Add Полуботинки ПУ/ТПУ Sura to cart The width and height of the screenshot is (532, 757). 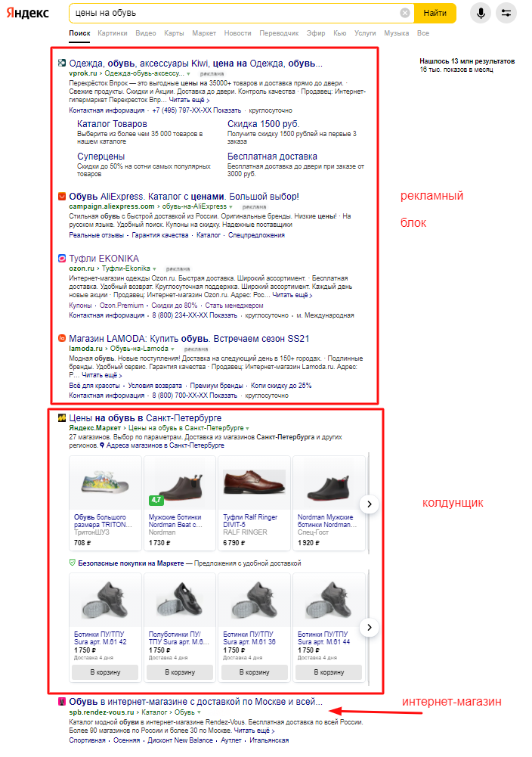click(x=180, y=672)
